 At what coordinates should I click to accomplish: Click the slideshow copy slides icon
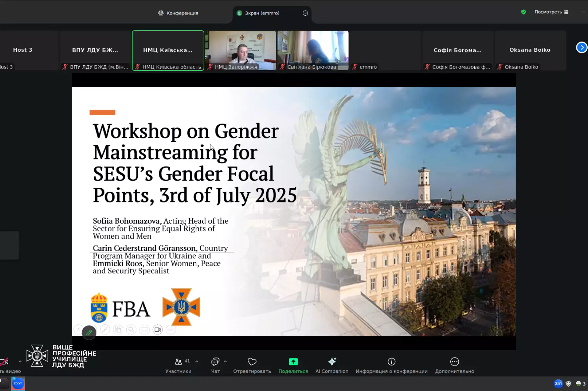118,330
